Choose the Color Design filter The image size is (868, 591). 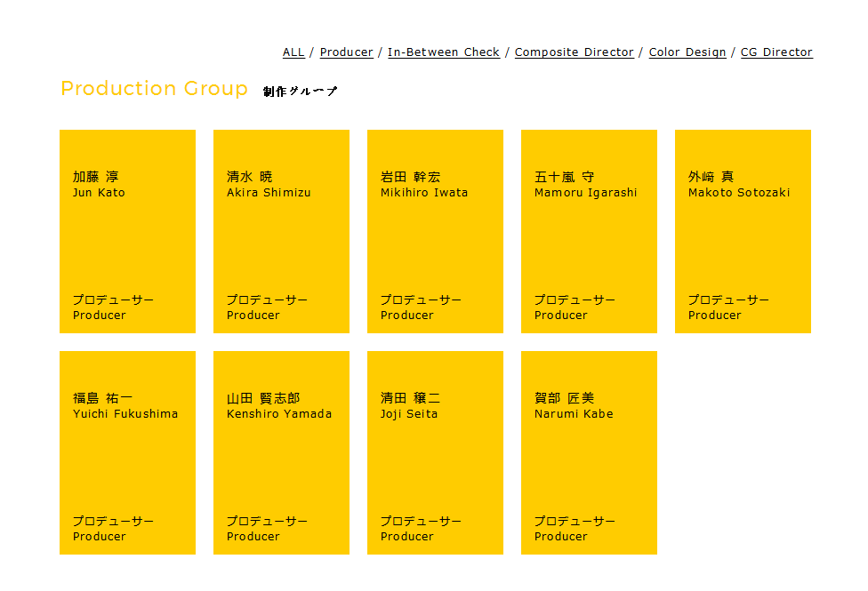(x=687, y=52)
